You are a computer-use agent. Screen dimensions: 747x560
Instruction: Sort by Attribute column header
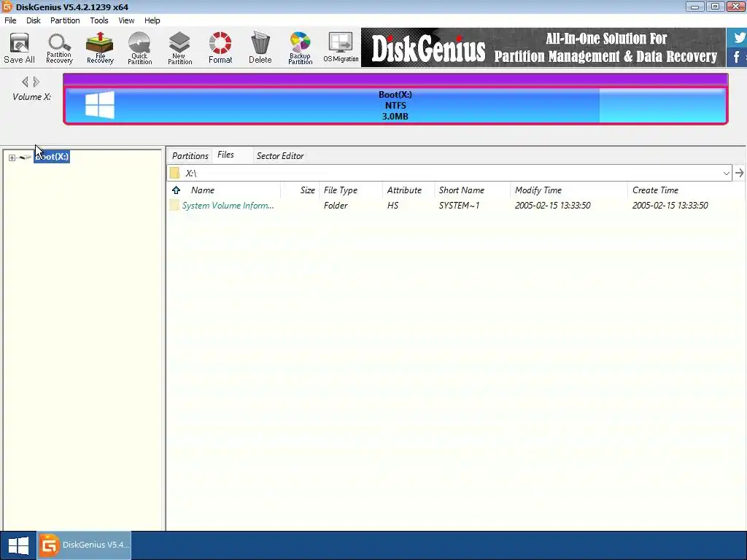point(404,190)
